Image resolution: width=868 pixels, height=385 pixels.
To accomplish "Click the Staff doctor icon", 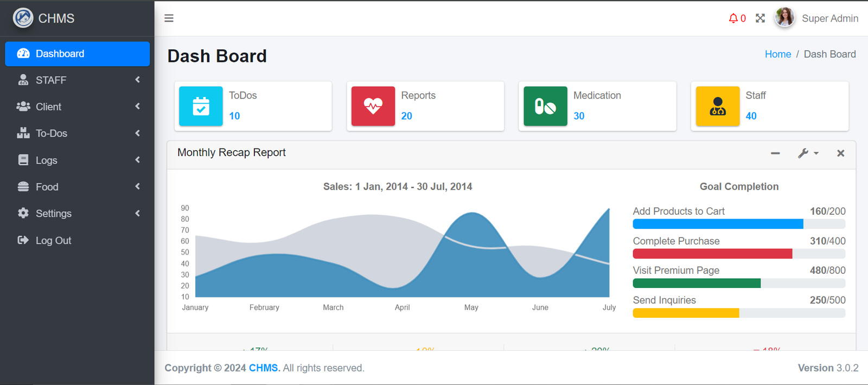I will click(x=717, y=106).
